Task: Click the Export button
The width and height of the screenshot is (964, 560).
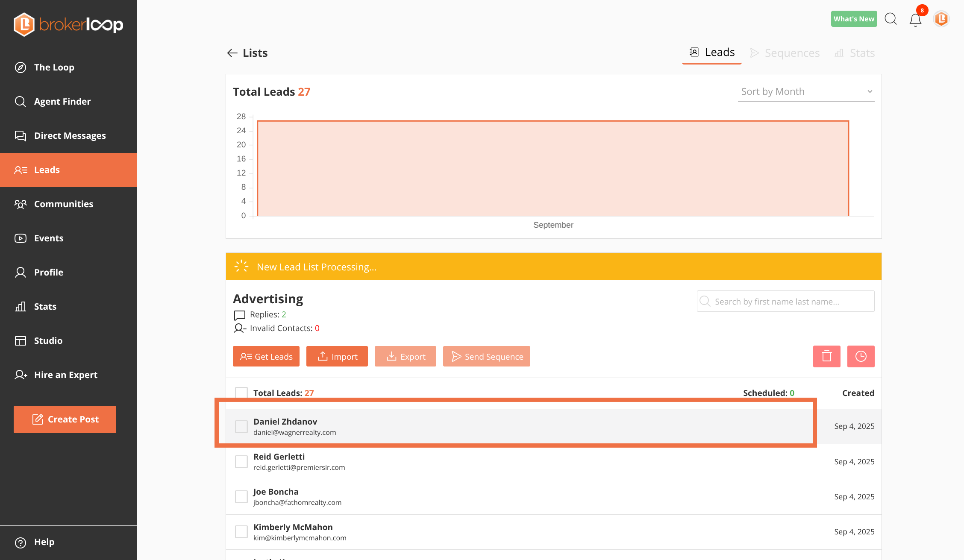Action: [406, 356]
